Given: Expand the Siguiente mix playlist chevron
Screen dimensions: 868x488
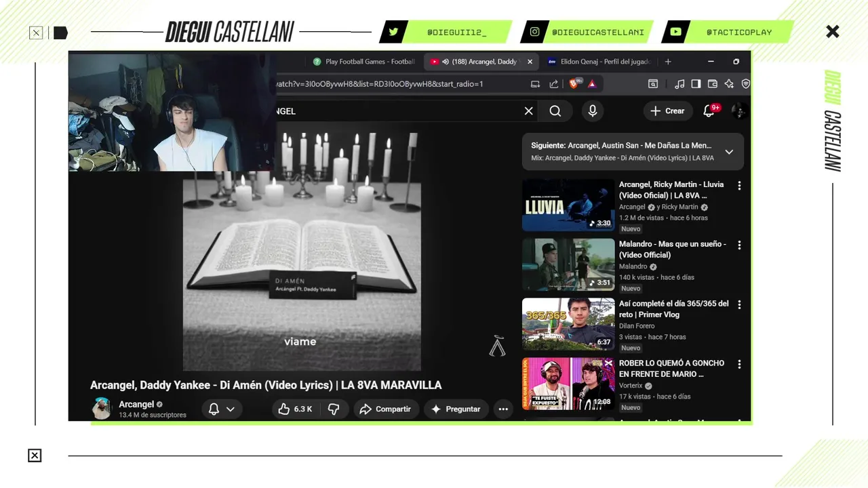Looking at the screenshot, I should coord(729,152).
